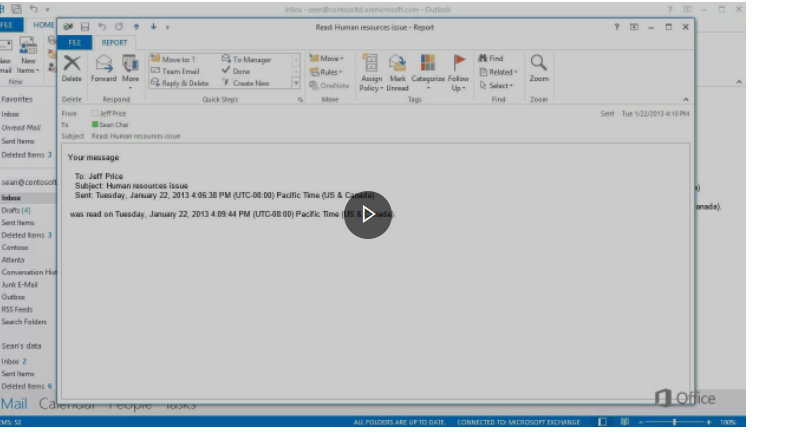Viewport: 793px width, 439px height.
Task: Click recipient name Sean Chai
Action: coord(113,124)
